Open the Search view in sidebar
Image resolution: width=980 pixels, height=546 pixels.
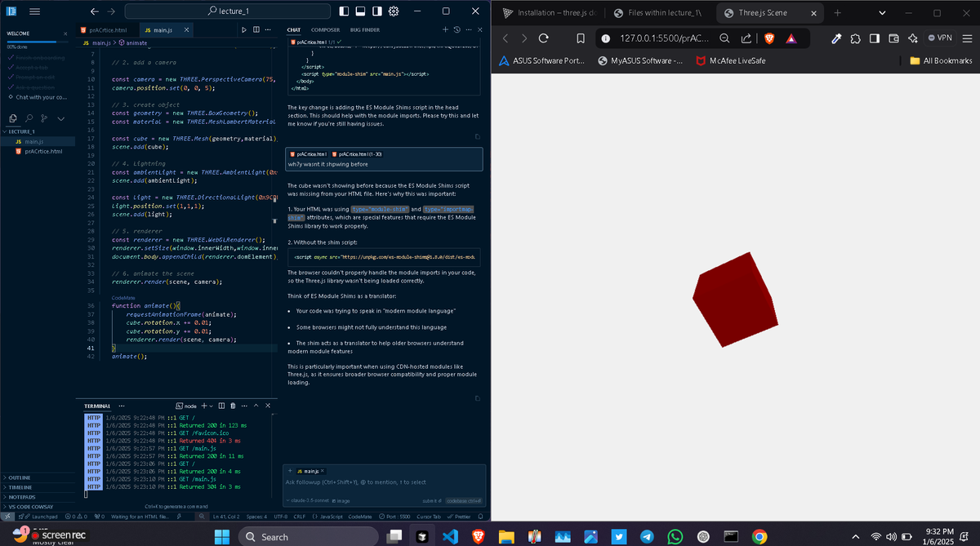[x=29, y=119]
